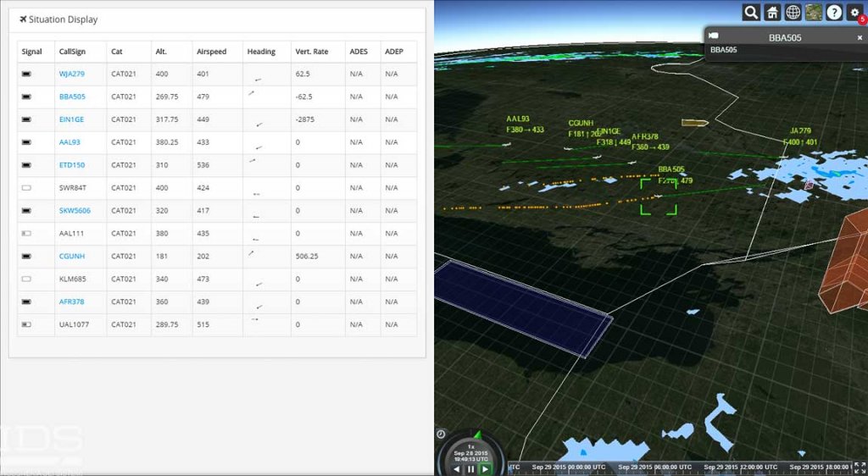Click the green speed shuttle pointer
Image resolution: width=868 pixels, height=476 pixels.
point(477,434)
